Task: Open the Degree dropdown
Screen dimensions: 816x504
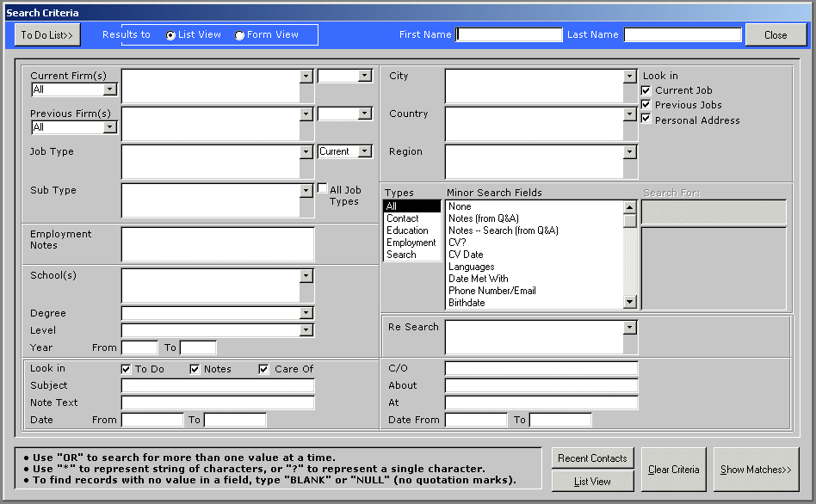Action: [306, 313]
